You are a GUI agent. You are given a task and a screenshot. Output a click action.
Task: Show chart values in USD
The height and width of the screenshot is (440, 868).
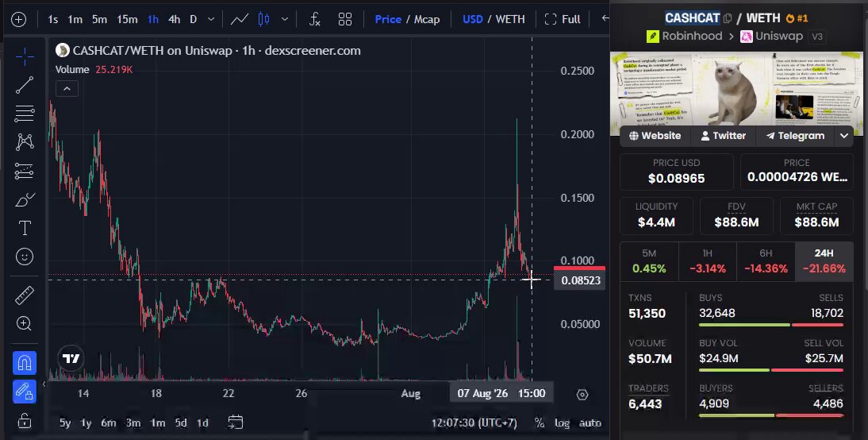[472, 19]
